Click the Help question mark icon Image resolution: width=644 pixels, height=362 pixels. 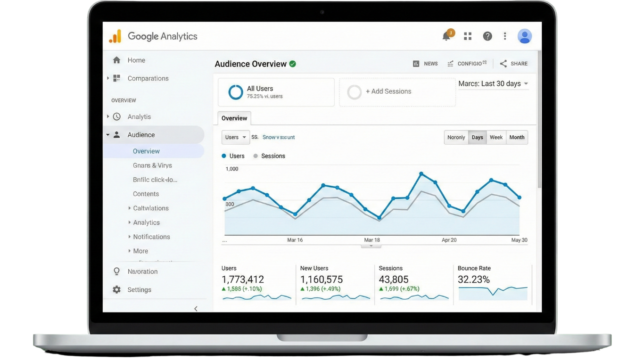pos(487,36)
